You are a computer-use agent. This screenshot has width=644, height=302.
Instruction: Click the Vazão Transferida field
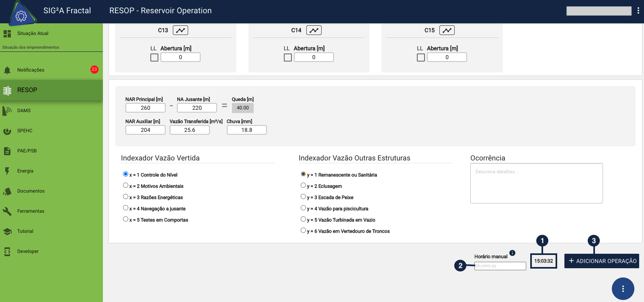click(x=190, y=130)
